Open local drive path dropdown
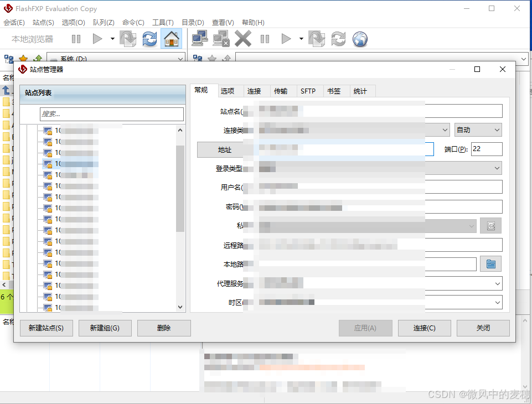This screenshot has width=532, height=404. [180, 59]
